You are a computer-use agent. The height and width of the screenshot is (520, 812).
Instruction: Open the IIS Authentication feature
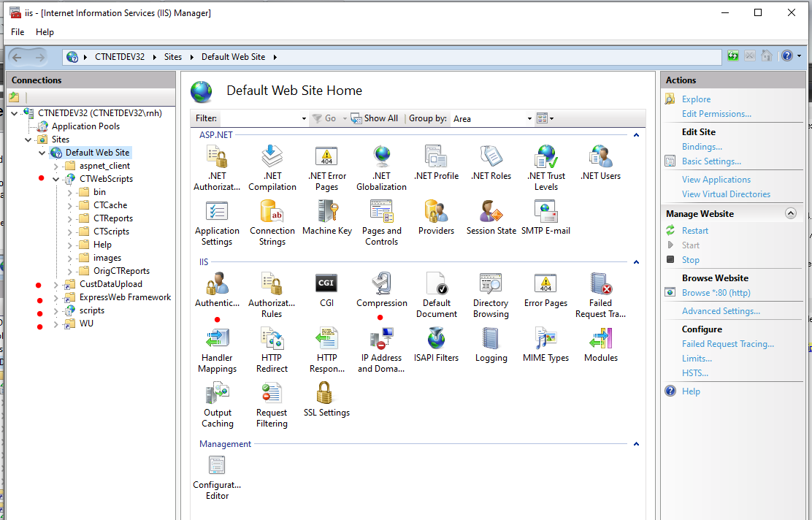point(217,289)
